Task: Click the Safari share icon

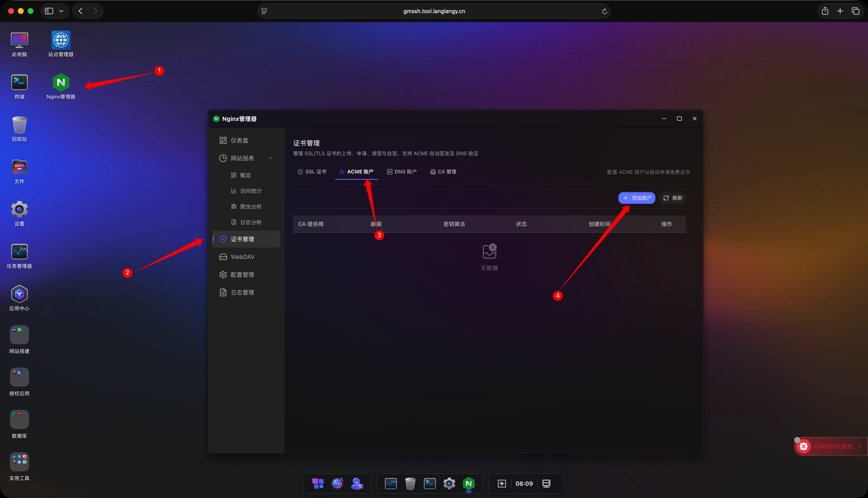Action: tap(825, 11)
